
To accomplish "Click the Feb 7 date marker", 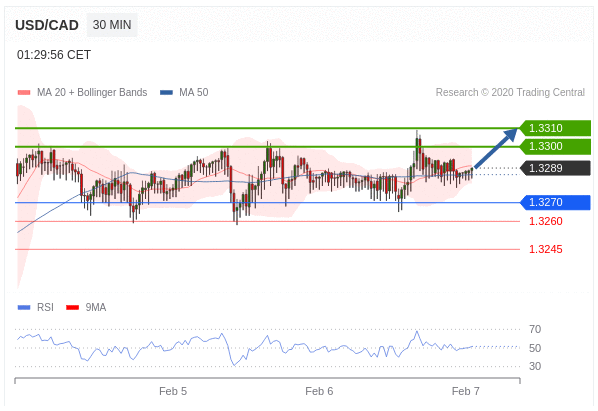I will (466, 391).
